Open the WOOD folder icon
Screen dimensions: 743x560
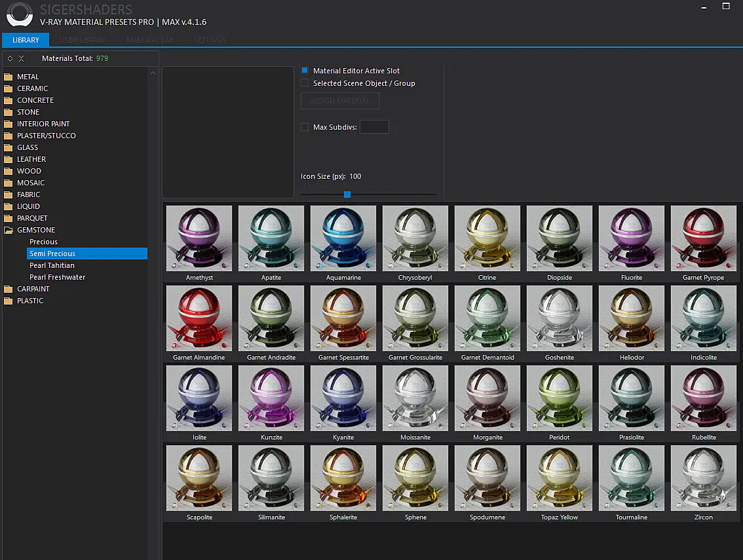click(8, 171)
